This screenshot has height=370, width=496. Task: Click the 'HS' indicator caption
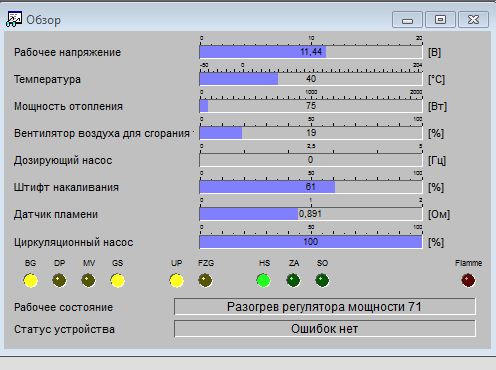click(264, 263)
